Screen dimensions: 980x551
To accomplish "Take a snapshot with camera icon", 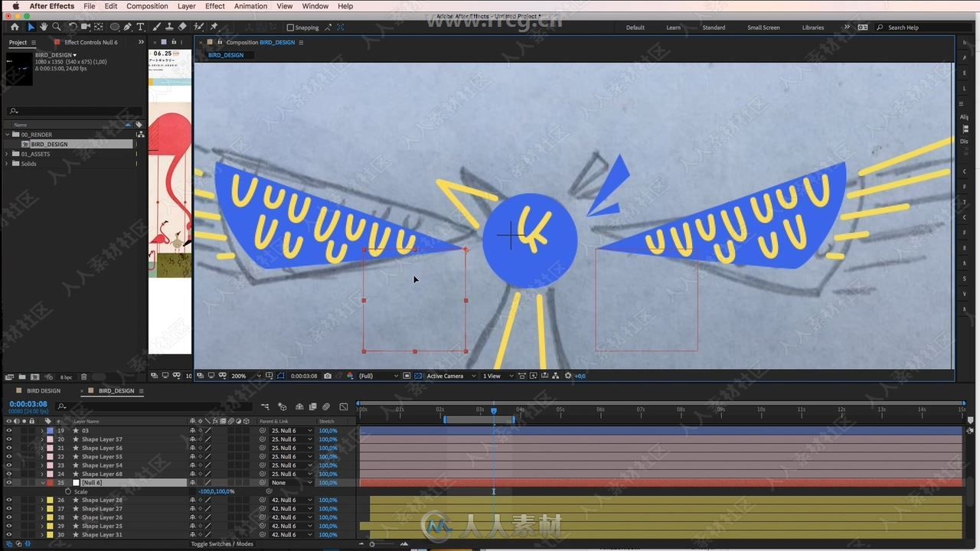I will click(x=327, y=376).
